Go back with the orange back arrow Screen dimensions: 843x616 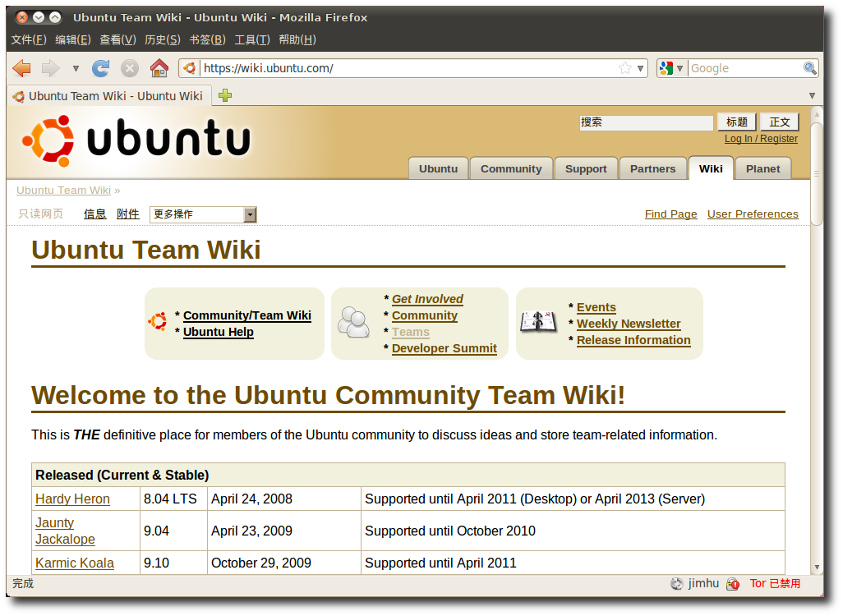pos(22,68)
